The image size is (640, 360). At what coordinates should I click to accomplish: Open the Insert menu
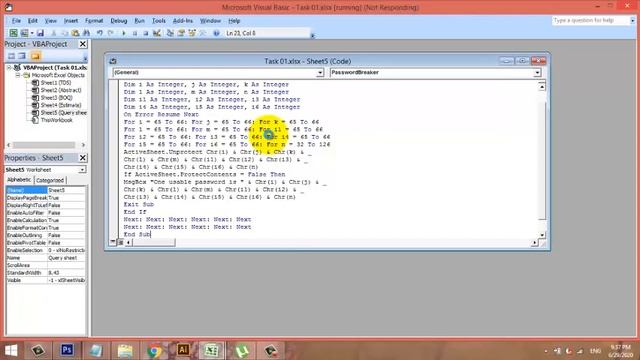pyautogui.click(x=71, y=20)
